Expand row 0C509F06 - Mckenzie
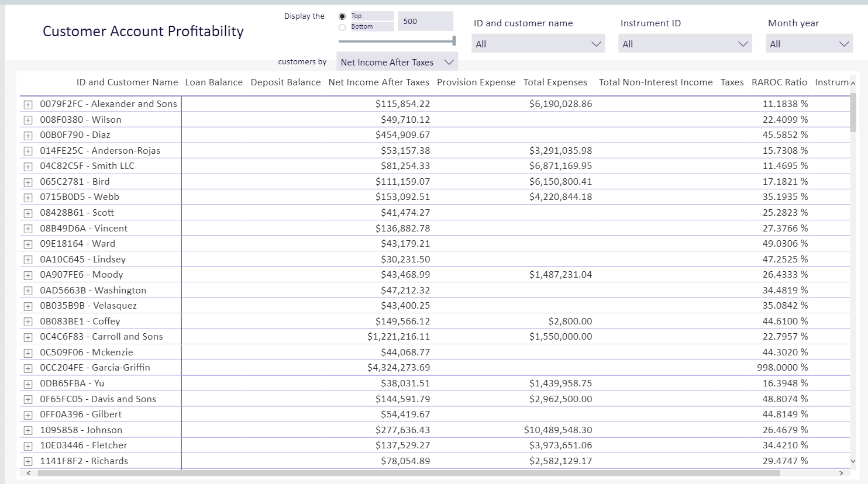 pyautogui.click(x=27, y=353)
